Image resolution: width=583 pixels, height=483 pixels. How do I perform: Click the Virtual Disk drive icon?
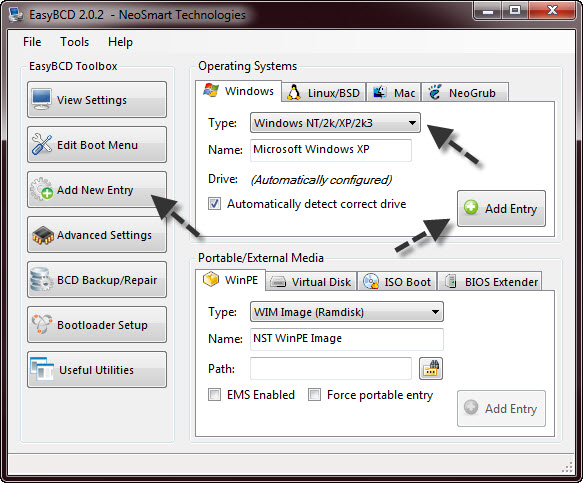coord(278,282)
